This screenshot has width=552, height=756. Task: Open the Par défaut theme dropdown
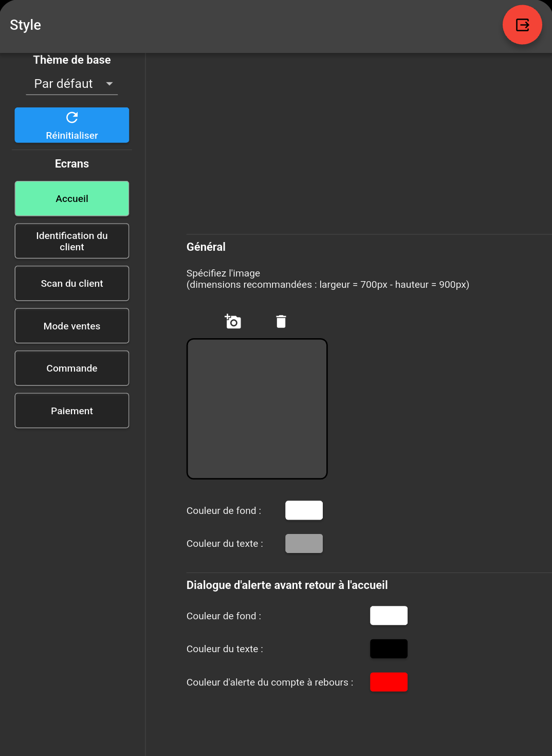[x=64, y=84]
